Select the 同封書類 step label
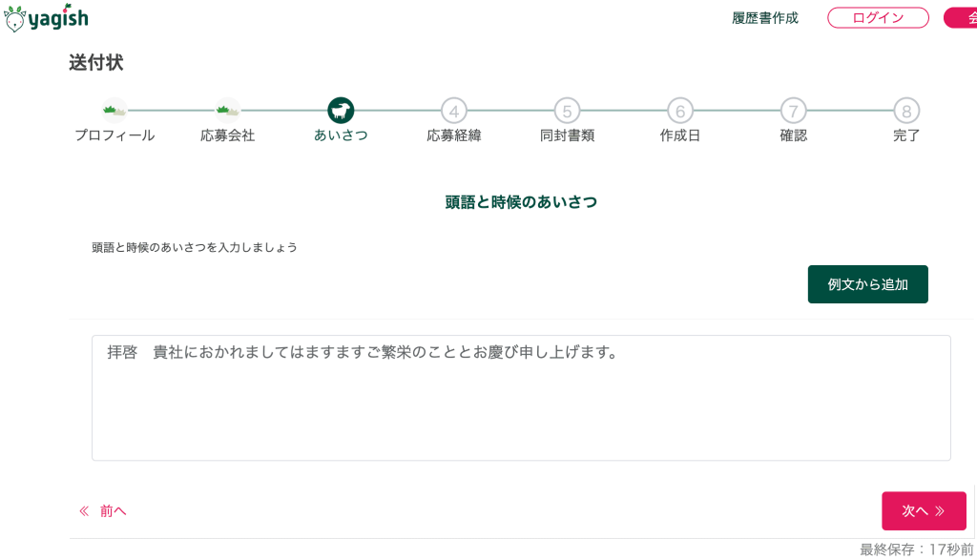 click(567, 135)
